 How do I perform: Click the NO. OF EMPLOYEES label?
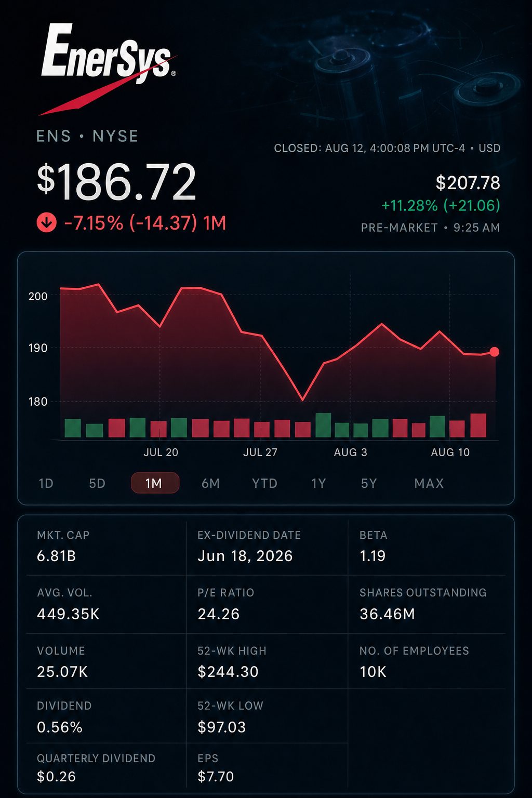pos(414,651)
